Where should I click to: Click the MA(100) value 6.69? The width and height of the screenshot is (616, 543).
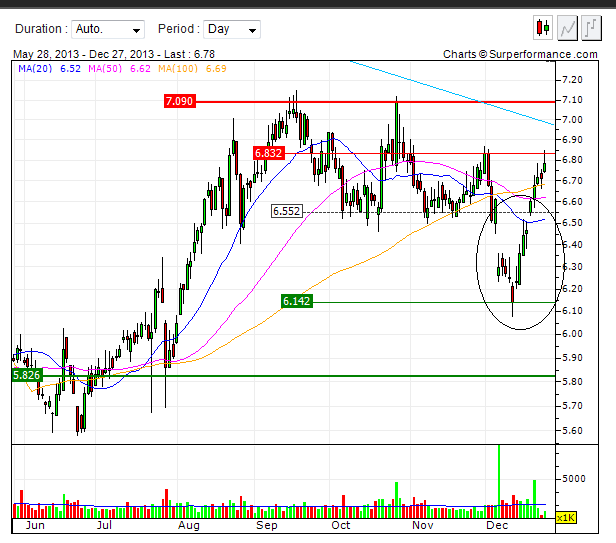(x=216, y=69)
